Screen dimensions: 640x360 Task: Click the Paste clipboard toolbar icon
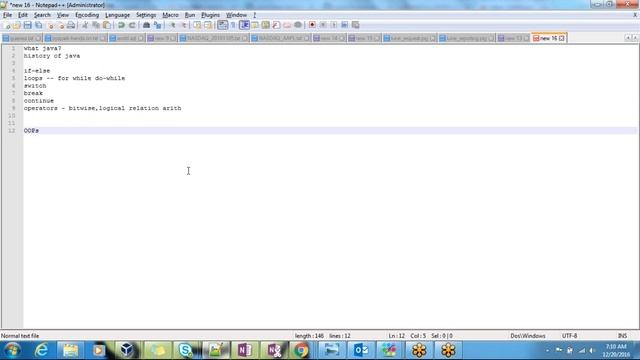coord(107,25)
